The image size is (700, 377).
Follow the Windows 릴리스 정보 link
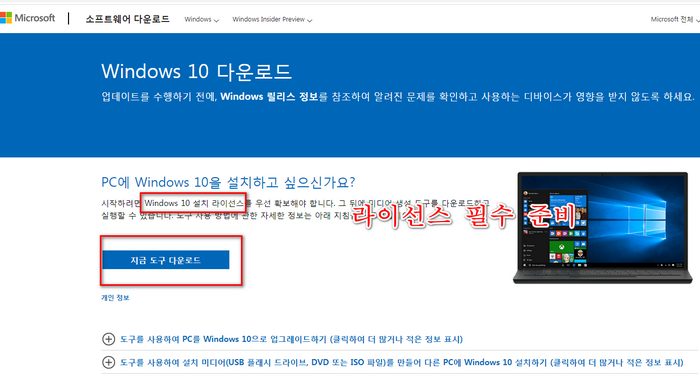[x=269, y=96]
